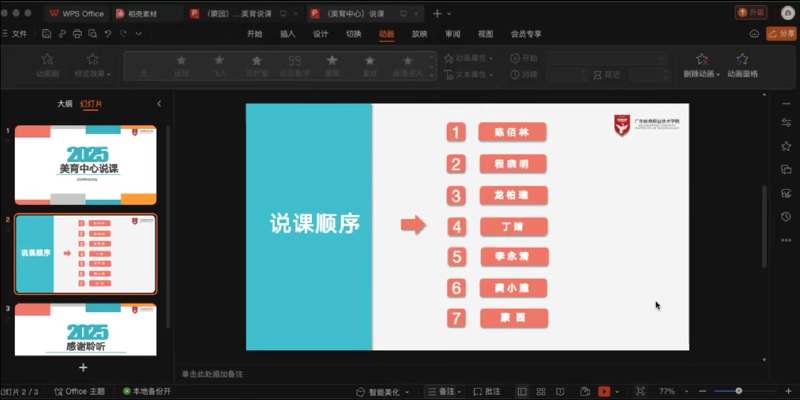Click the add new slide plus icon
800x400 pixels.
coord(83,367)
